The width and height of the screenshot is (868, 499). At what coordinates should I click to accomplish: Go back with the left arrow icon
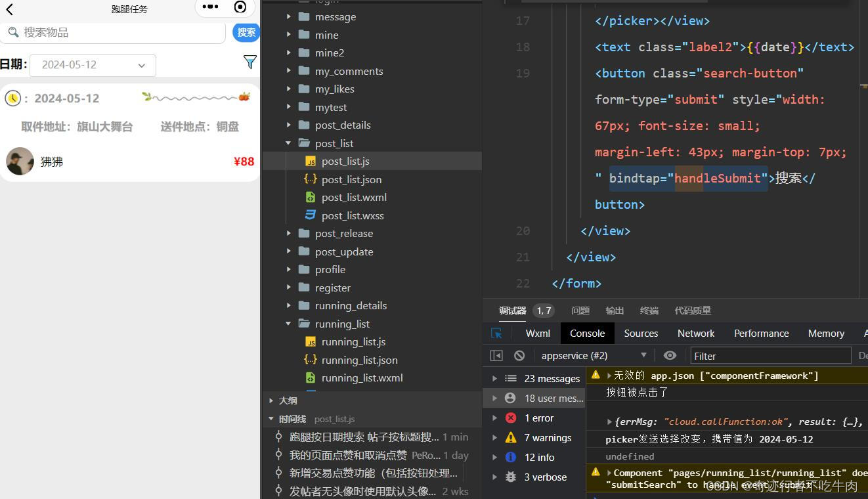(x=9, y=9)
